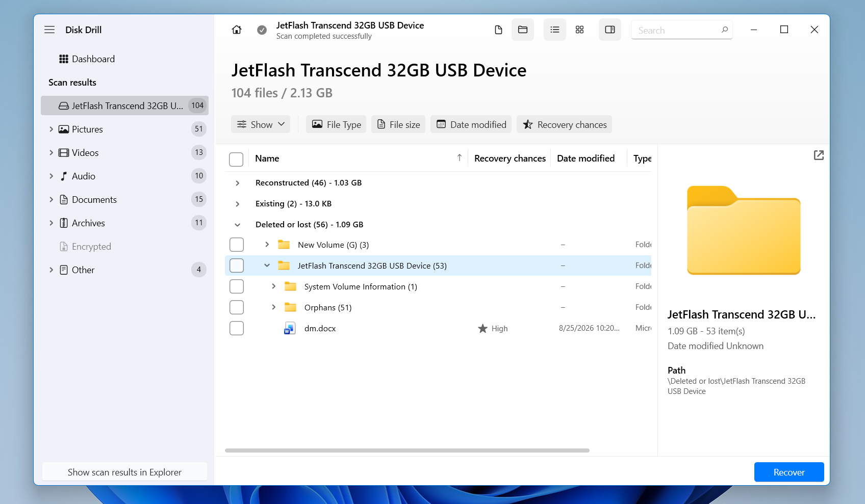865x504 pixels.
Task: Click the Videos film icon
Action: pyautogui.click(x=64, y=153)
